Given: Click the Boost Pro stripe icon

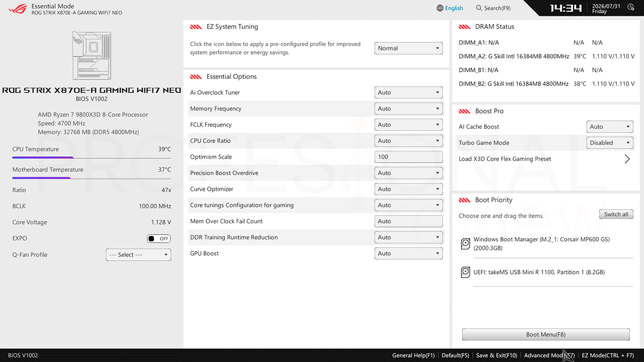Looking at the screenshot, I should [465, 111].
